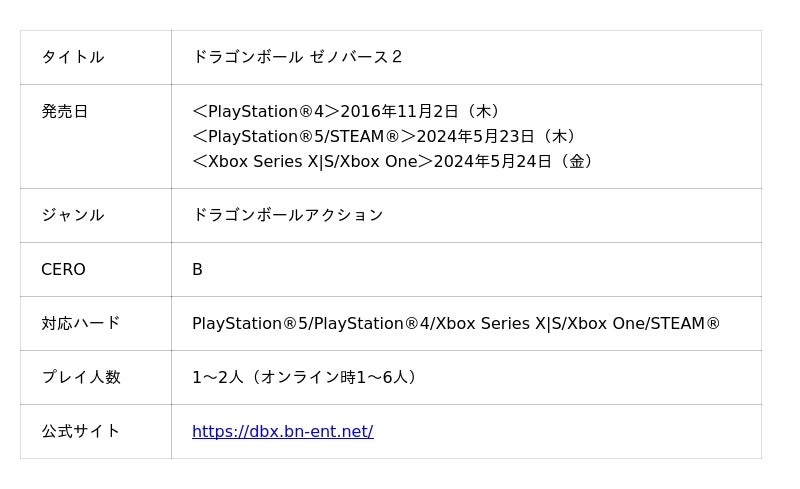This screenshot has width=800, height=489.
Task: Click the <Xbox Series X|S/Xbox One> platform text
Action: tap(312, 161)
